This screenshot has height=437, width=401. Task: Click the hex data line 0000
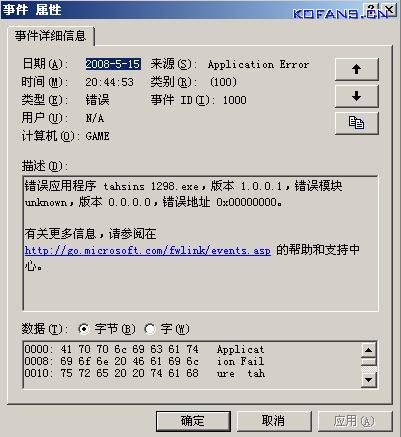144,349
